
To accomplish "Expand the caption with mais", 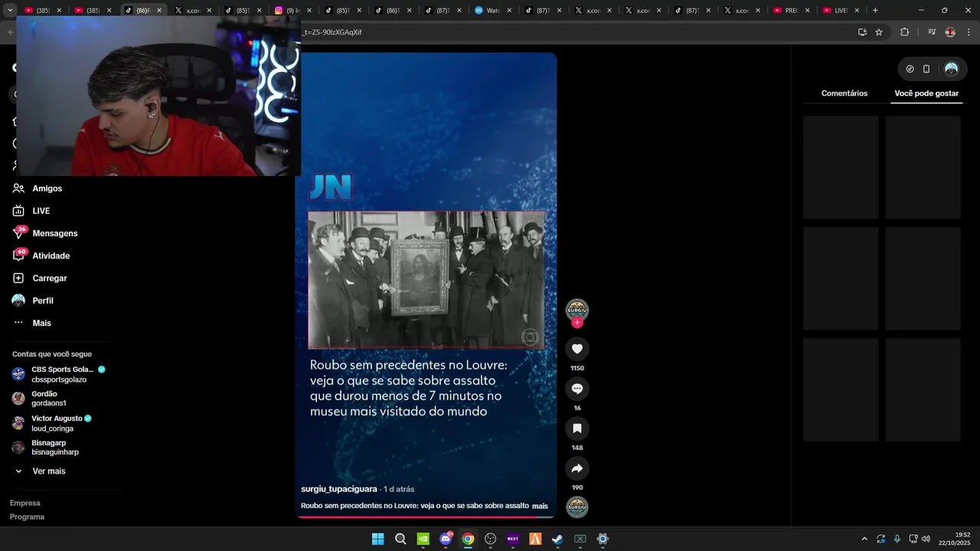I will pos(540,506).
